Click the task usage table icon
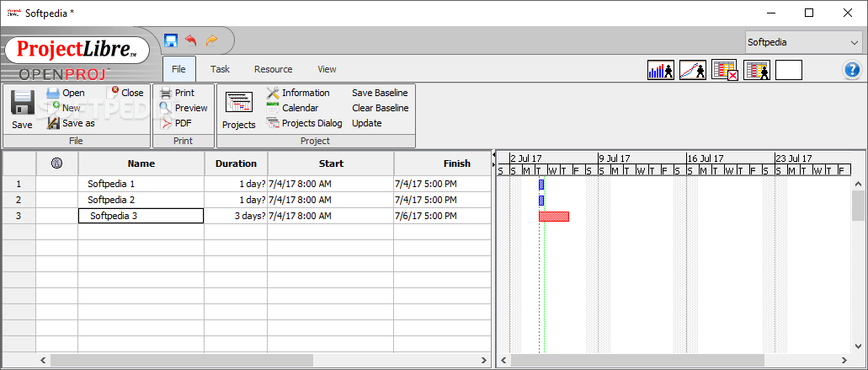Viewport: 868px width, 370px height. click(757, 70)
